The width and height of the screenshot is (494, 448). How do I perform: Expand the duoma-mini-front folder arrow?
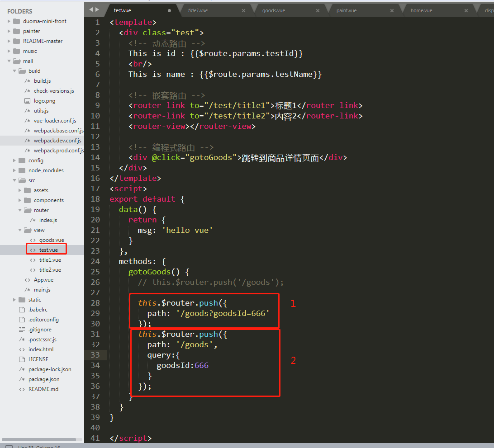(9, 21)
